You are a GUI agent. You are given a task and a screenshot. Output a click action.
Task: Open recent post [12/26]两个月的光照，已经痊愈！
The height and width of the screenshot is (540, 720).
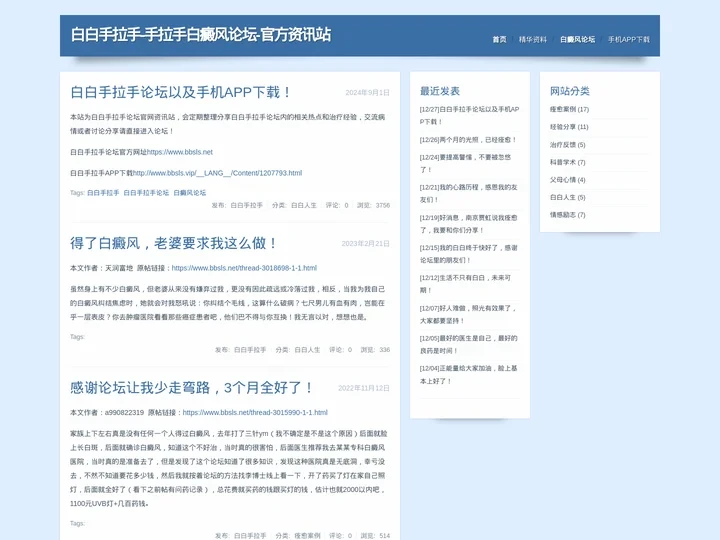click(x=468, y=140)
